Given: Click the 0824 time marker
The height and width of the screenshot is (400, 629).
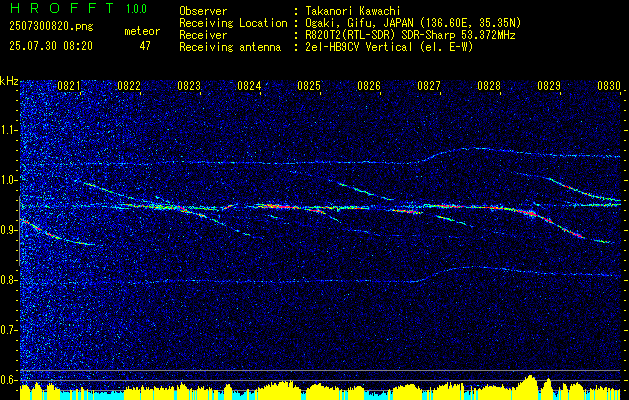Looking at the screenshot, I should (x=249, y=86).
